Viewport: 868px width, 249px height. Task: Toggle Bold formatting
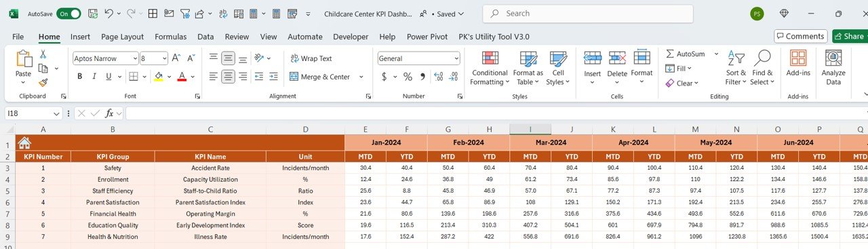click(x=79, y=77)
